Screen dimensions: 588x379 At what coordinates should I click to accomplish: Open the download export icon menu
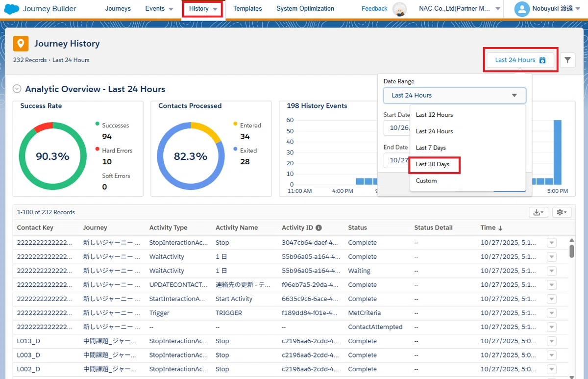pyautogui.click(x=539, y=212)
